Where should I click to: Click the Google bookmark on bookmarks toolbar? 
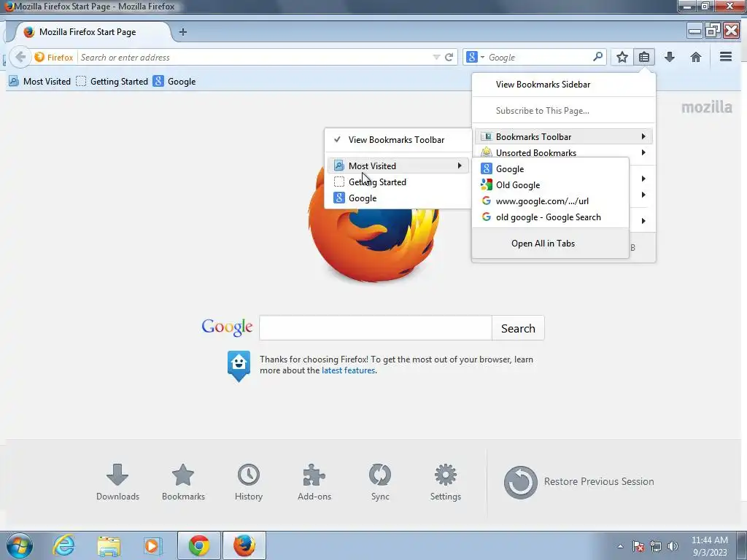174,82
